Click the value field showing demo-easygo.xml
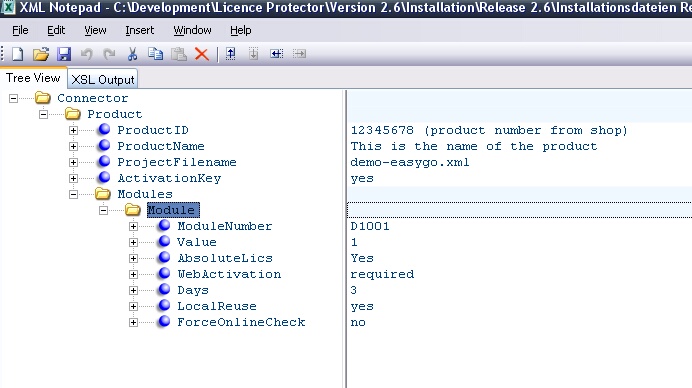The width and height of the screenshot is (692, 388). tap(519, 162)
